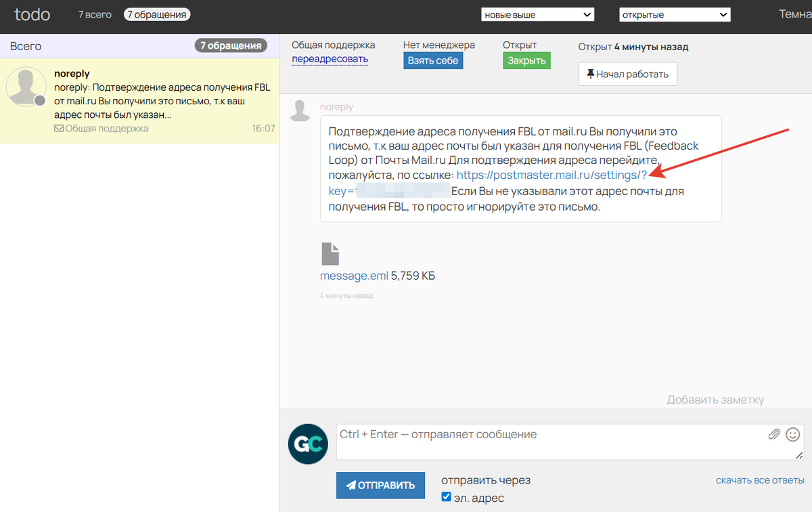Open the emoji smiley picker

click(x=792, y=435)
